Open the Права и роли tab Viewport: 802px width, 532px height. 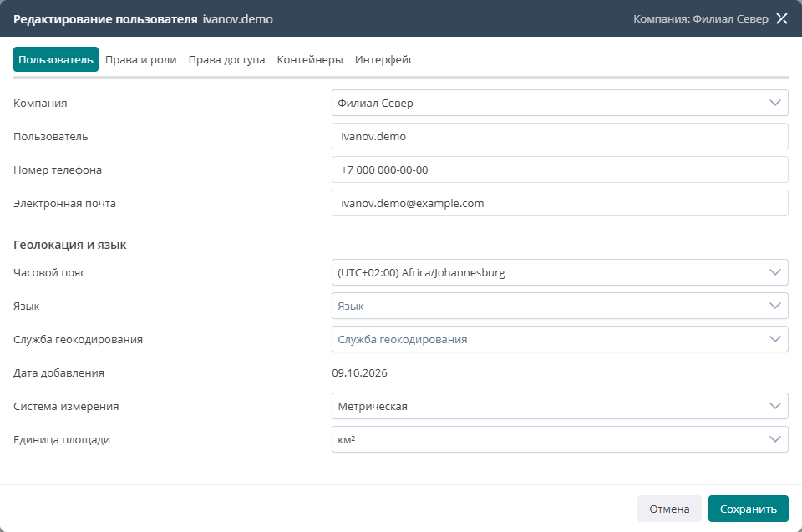click(x=140, y=59)
